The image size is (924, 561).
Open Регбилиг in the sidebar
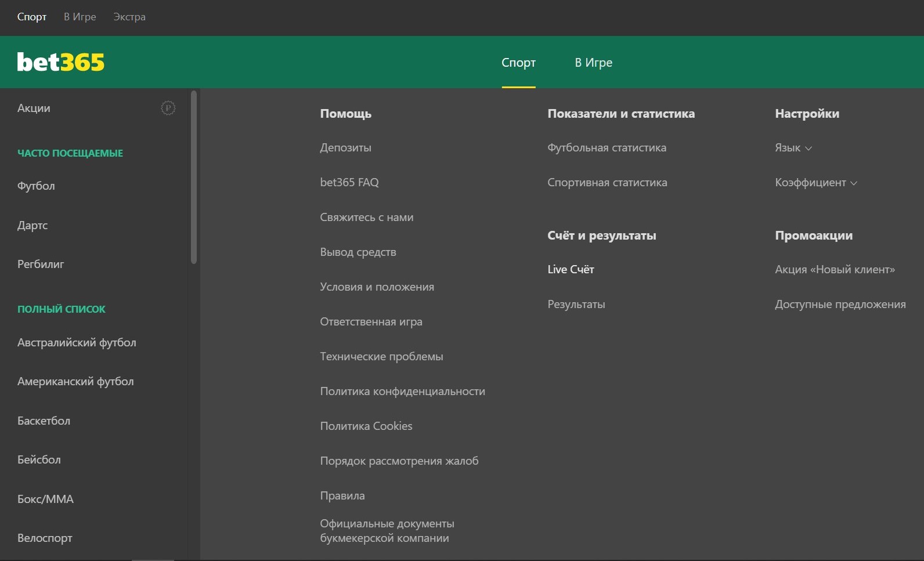[x=41, y=264]
